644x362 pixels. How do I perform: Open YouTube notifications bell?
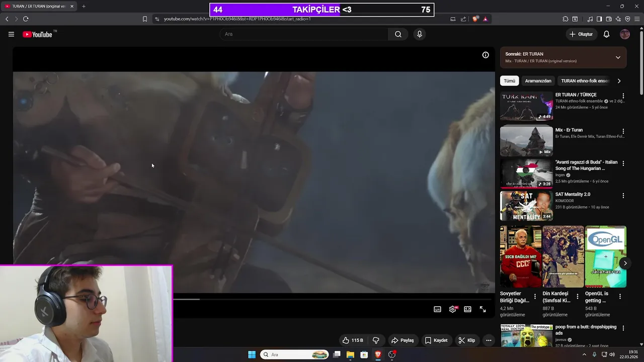pyautogui.click(x=606, y=34)
